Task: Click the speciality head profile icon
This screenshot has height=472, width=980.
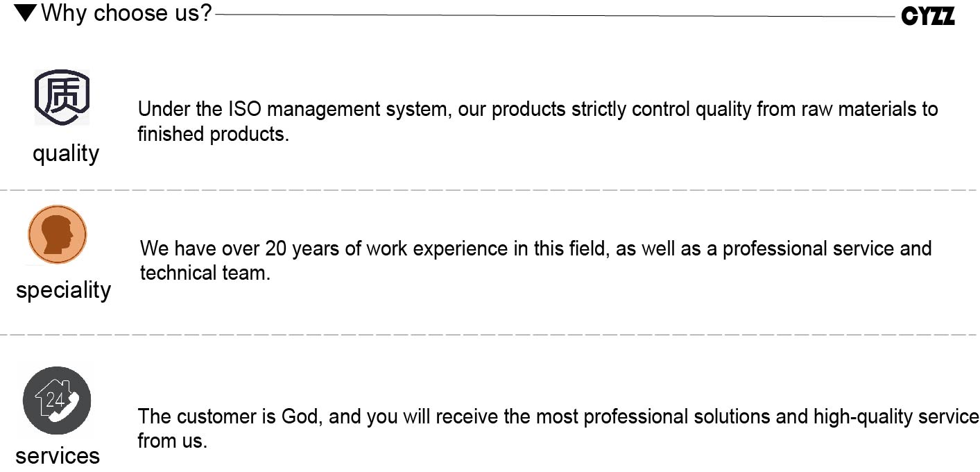Action: pyautogui.click(x=58, y=235)
